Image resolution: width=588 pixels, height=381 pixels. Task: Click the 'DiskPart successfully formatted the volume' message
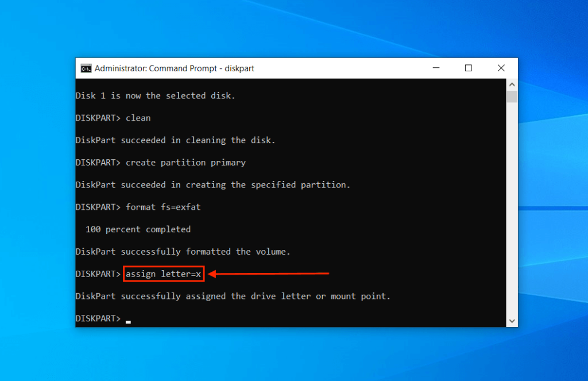[183, 251]
